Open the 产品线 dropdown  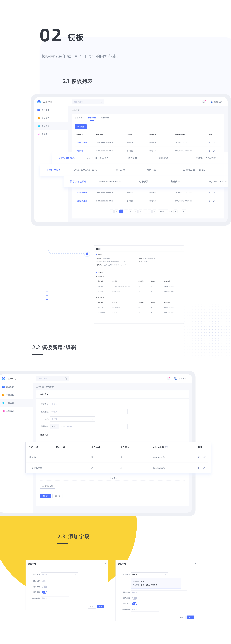(x=72, y=419)
